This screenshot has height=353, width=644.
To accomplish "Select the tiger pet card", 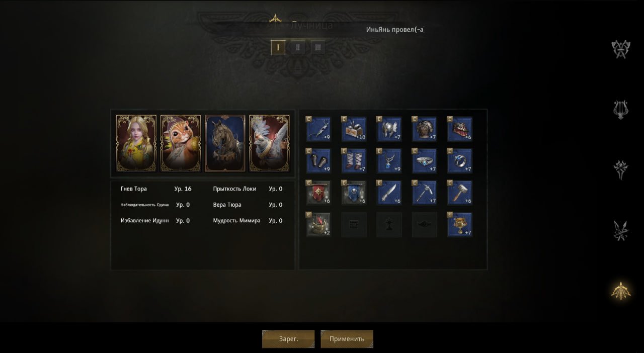I will pyautogui.click(x=181, y=143).
